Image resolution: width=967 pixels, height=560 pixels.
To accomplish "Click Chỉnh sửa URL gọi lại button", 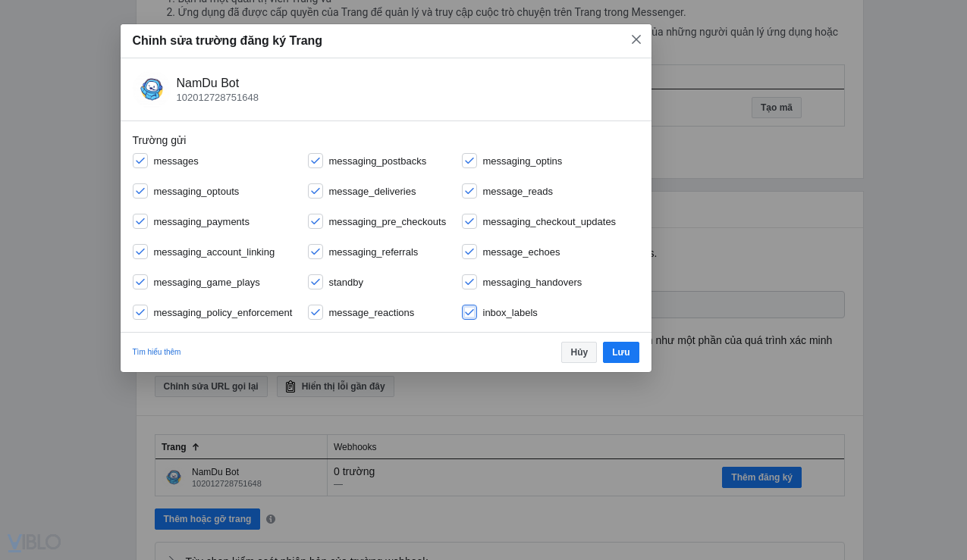I will (x=211, y=386).
